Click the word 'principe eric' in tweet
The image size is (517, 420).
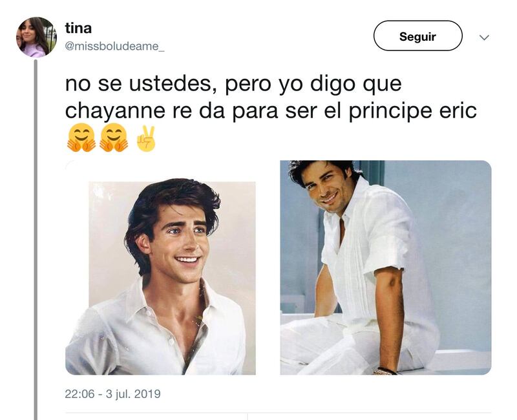coord(412,111)
